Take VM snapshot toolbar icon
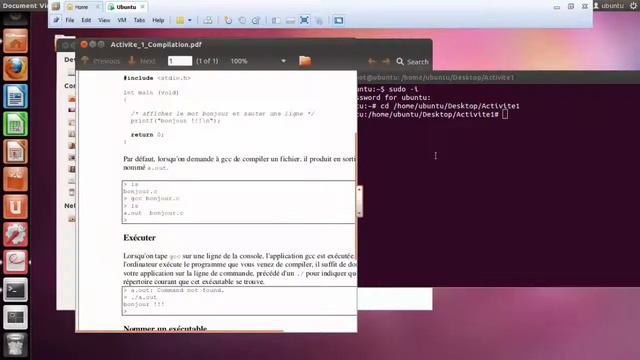The height and width of the screenshot is (360, 640). coord(228,20)
